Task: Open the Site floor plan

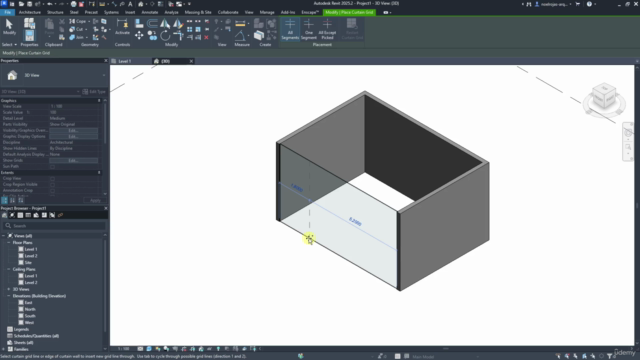Action: 28,262
